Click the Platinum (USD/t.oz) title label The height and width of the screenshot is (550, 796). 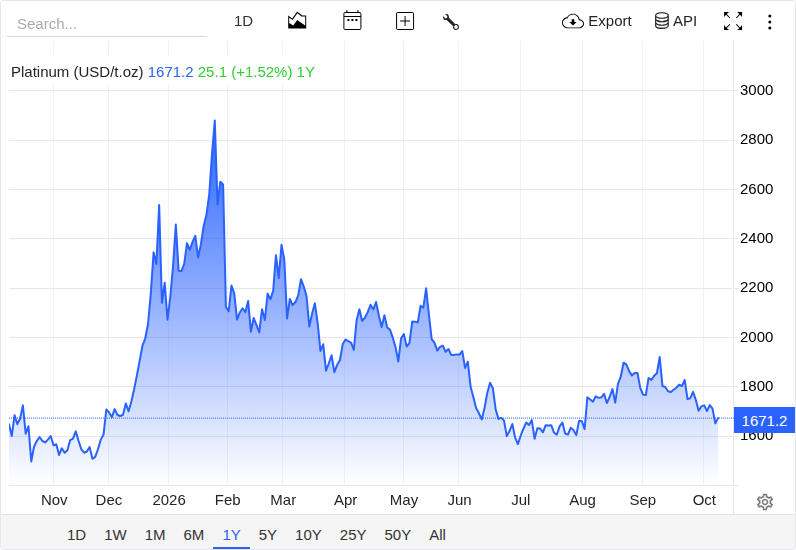(77, 72)
